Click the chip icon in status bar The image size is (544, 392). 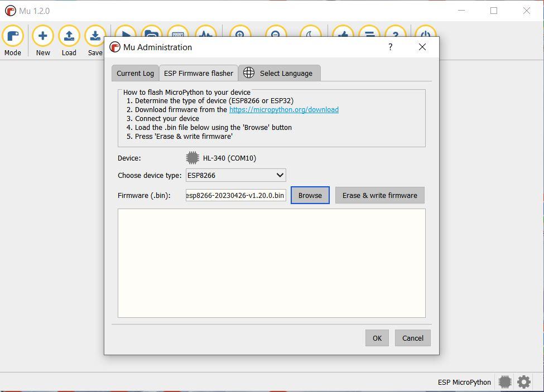(505, 382)
